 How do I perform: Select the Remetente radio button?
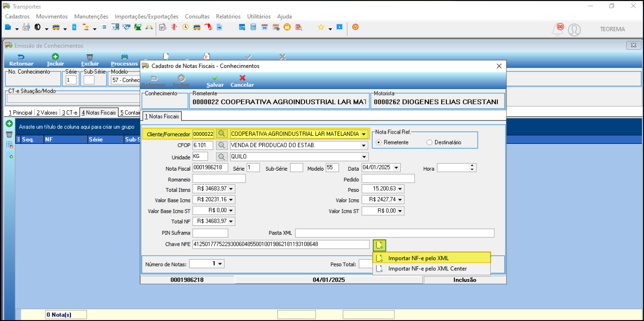click(x=378, y=142)
